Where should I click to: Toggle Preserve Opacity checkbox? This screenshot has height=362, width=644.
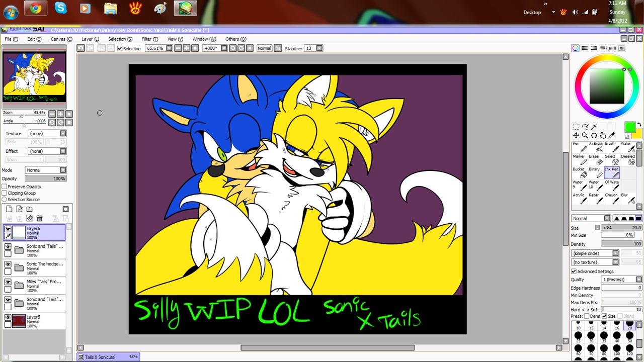[5, 187]
